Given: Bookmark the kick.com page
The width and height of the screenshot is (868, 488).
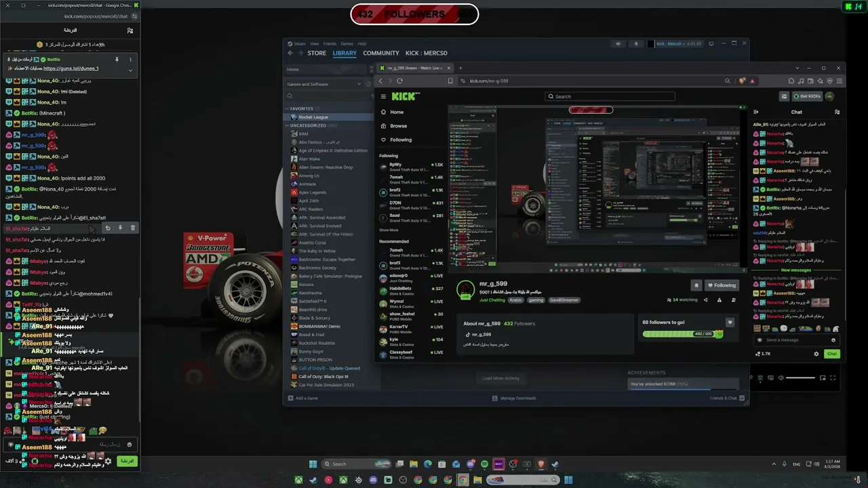Looking at the screenshot, I should pos(450,81).
